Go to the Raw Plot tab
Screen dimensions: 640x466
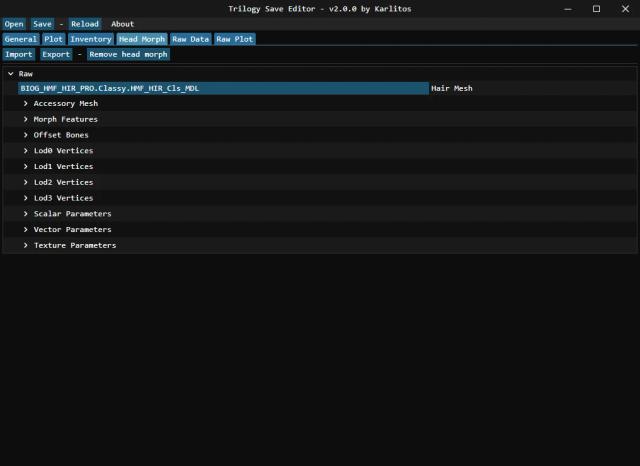coord(234,39)
